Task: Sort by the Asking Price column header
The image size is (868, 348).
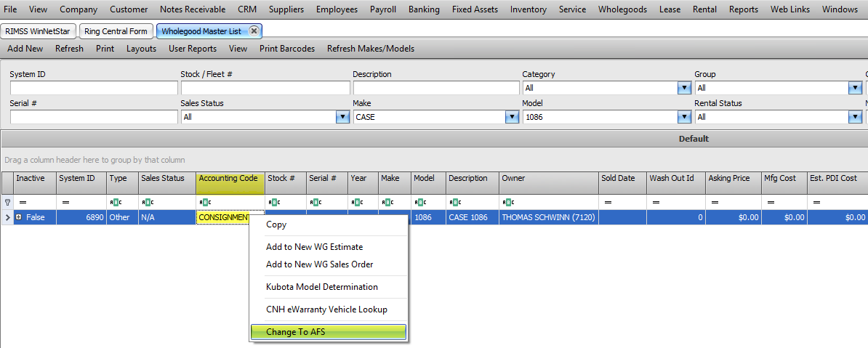Action: click(733, 182)
